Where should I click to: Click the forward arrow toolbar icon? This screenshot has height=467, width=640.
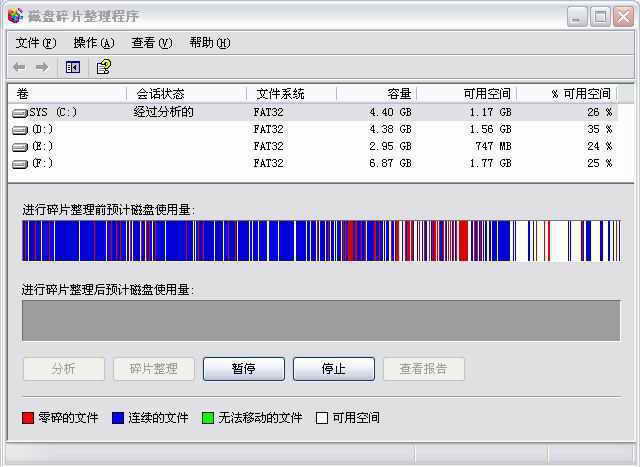tap(42, 67)
